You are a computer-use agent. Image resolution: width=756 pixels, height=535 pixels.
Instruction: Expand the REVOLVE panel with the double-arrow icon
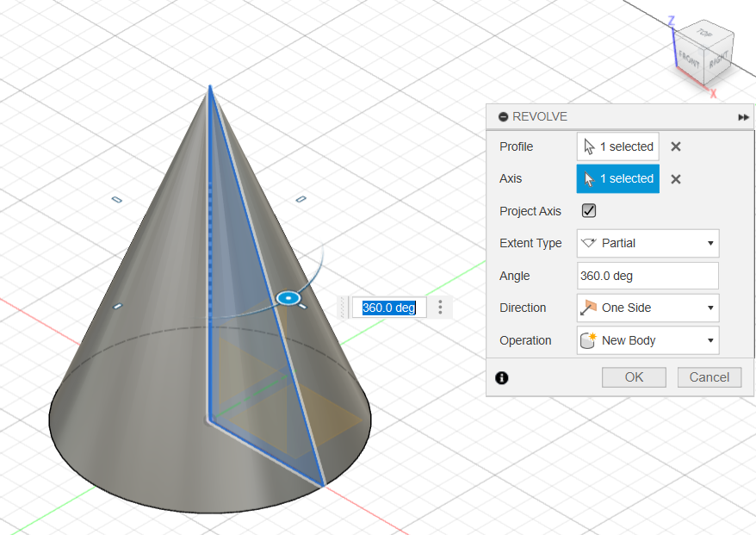[743, 117]
